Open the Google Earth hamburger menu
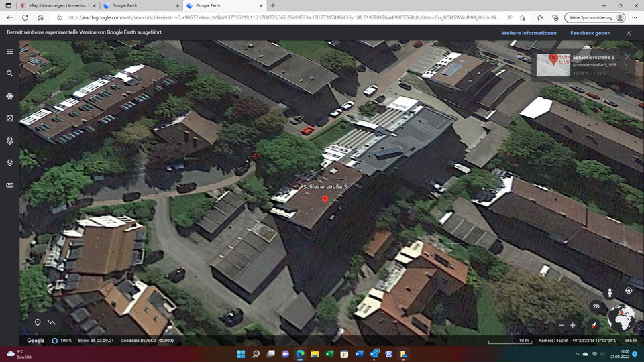Image resolution: width=644 pixels, height=362 pixels. [10, 51]
